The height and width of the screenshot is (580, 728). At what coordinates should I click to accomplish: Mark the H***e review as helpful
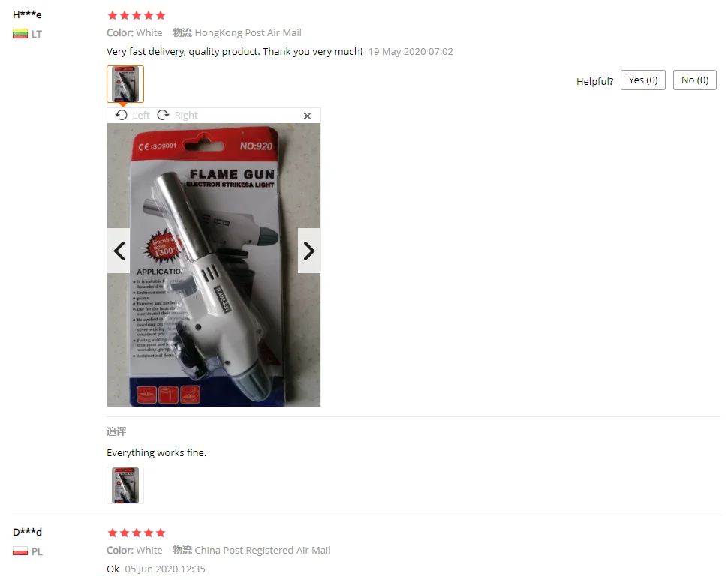tap(643, 80)
